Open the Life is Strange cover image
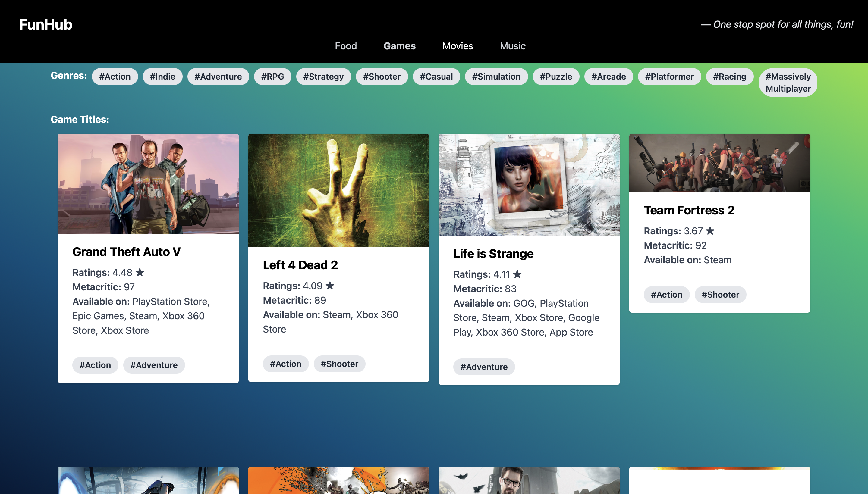Image resolution: width=868 pixels, height=494 pixels. click(529, 185)
